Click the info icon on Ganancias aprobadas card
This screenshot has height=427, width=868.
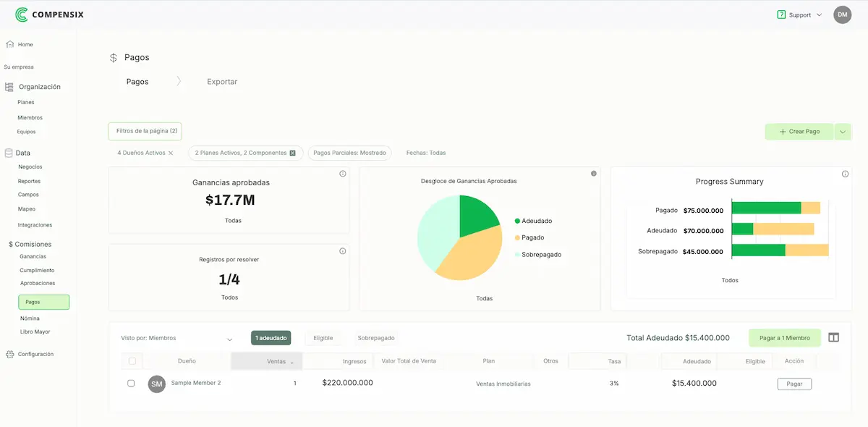click(x=341, y=173)
